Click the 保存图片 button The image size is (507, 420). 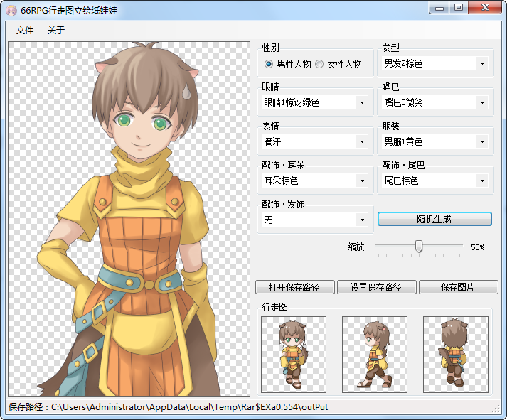click(459, 287)
